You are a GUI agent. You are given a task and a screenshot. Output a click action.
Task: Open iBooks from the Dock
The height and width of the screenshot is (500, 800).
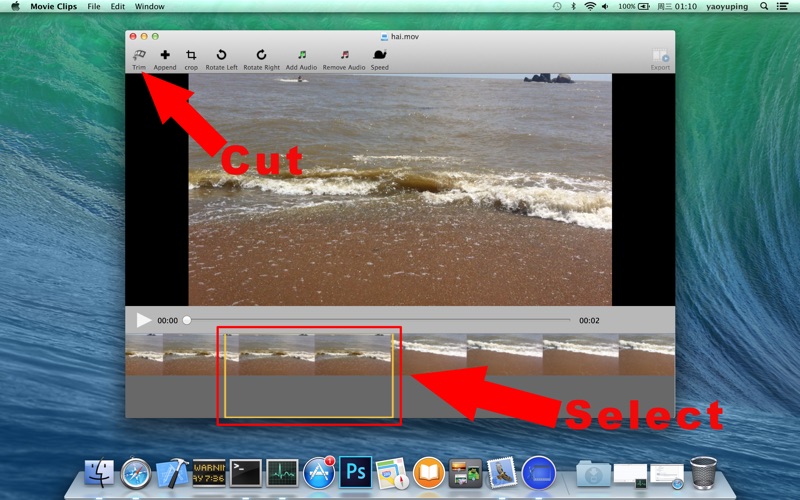point(429,472)
